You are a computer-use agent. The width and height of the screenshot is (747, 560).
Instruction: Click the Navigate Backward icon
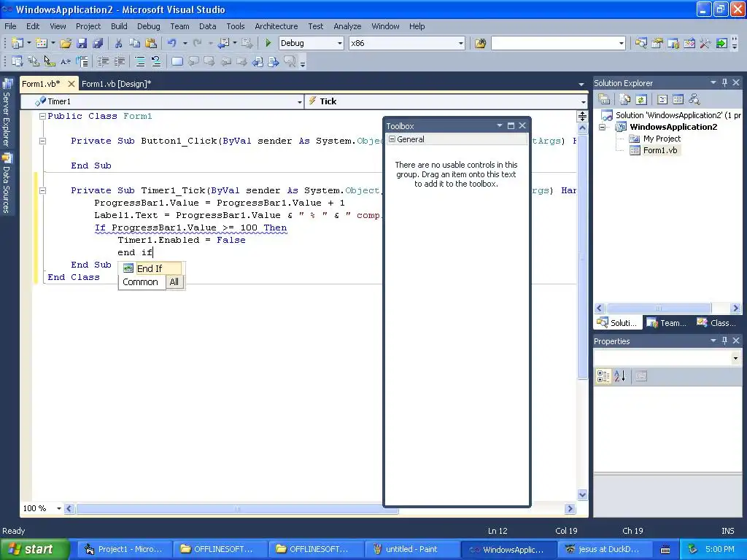223,43
